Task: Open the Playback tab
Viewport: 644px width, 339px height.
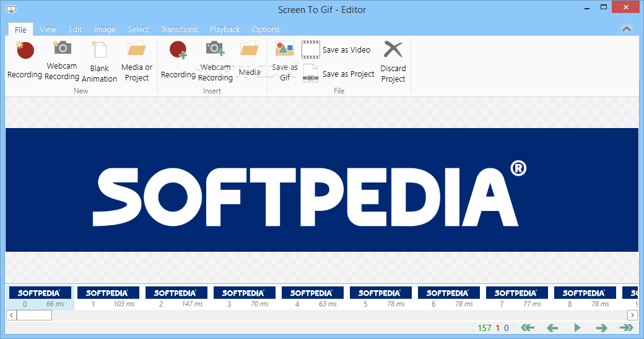Action: tap(225, 30)
